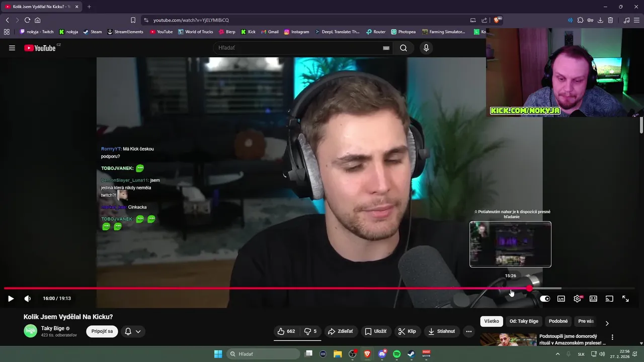
Task: Open browser downloads icon
Action: pos(600,20)
